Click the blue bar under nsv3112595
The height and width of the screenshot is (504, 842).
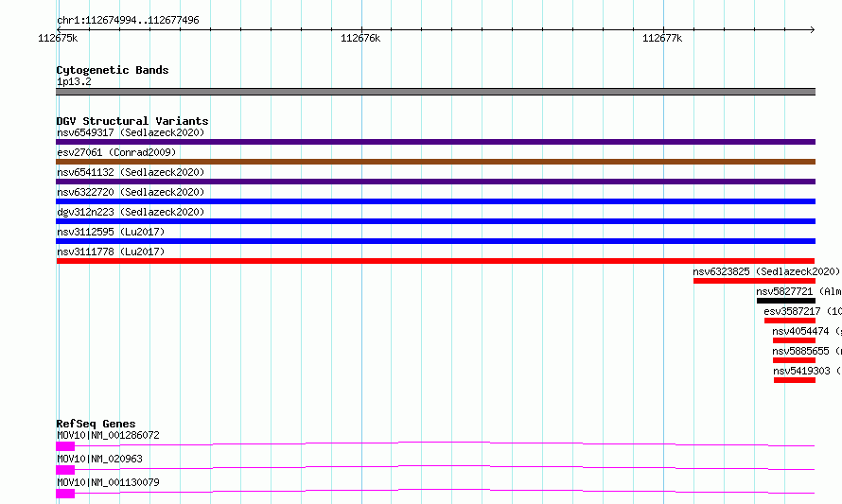pyautogui.click(x=435, y=241)
